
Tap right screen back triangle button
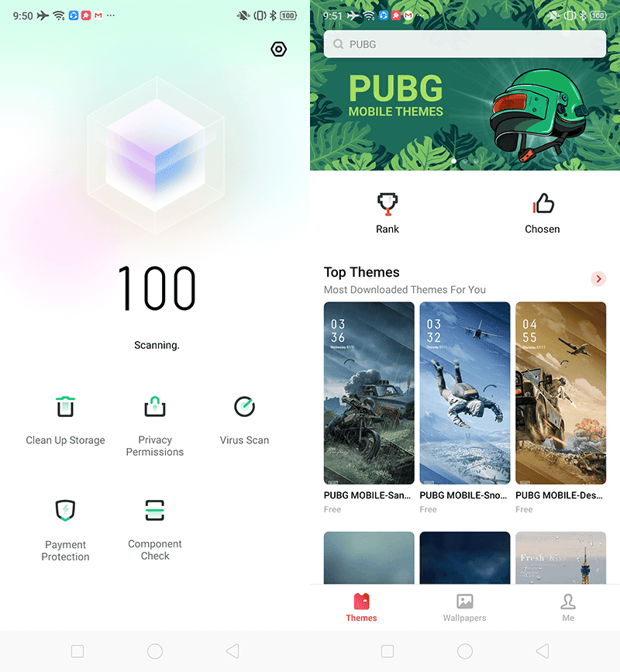[542, 651]
